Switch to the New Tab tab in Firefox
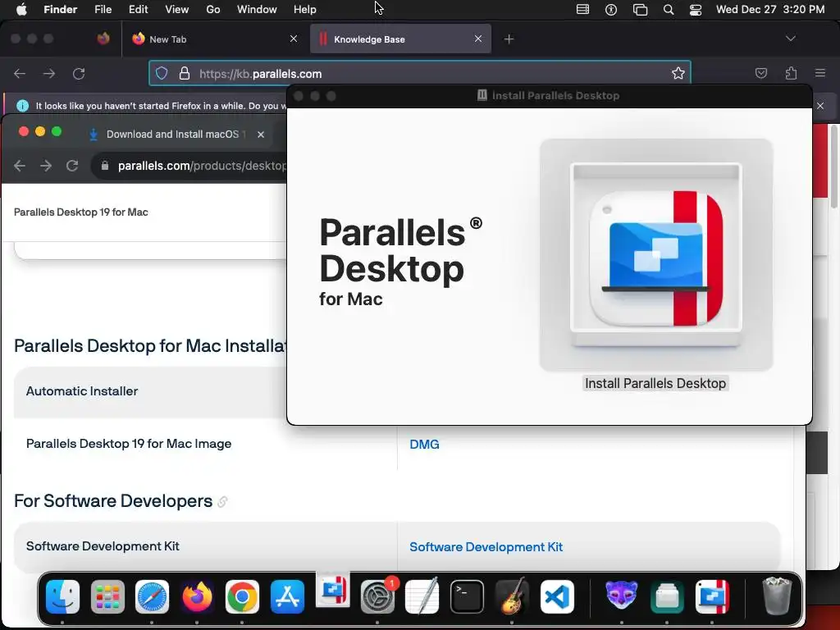This screenshot has width=840, height=630. [x=214, y=39]
